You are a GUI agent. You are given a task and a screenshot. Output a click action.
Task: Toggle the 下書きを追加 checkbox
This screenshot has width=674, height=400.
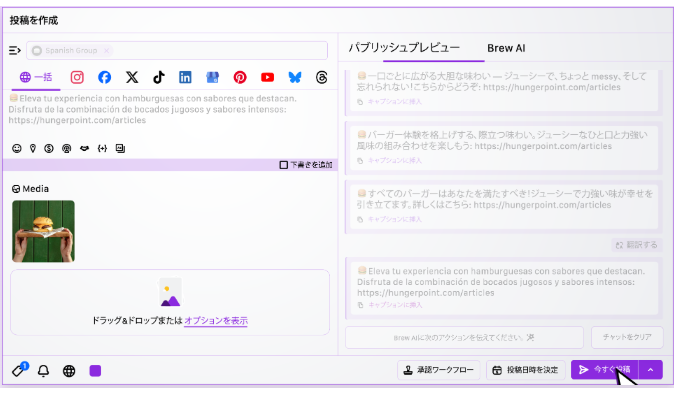point(284,165)
